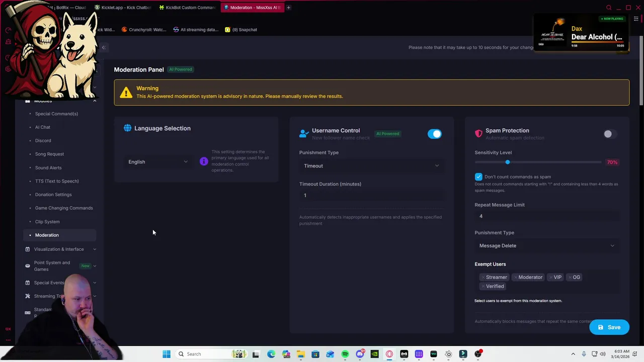Collapse the Modules section chevron
Viewport: 644px width, 362px height.
[x=95, y=101]
